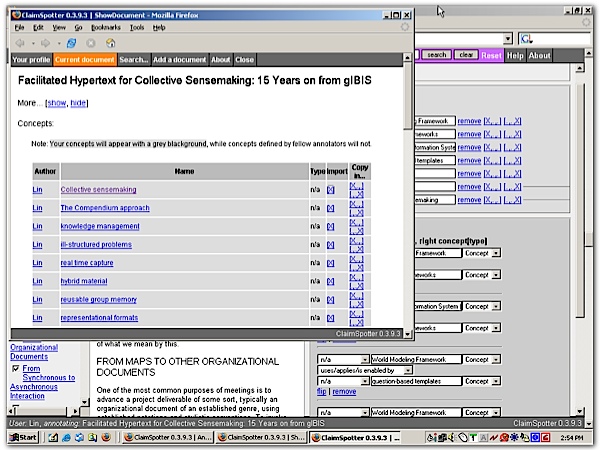Click the hide link next to More

[x=78, y=103]
